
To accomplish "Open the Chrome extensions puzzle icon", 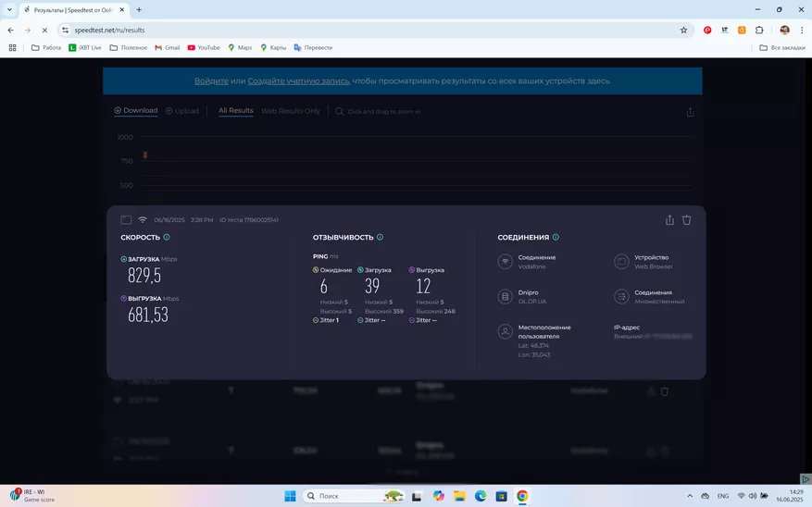I will [759, 30].
